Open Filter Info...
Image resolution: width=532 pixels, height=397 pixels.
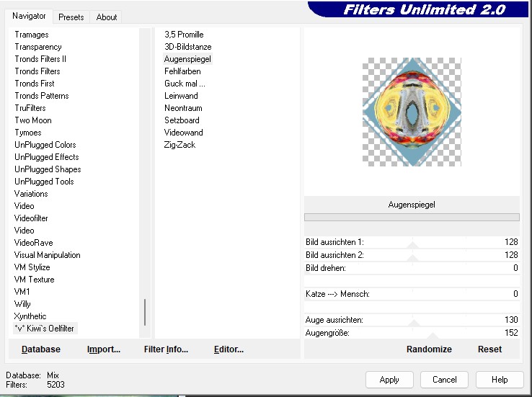[166, 349]
